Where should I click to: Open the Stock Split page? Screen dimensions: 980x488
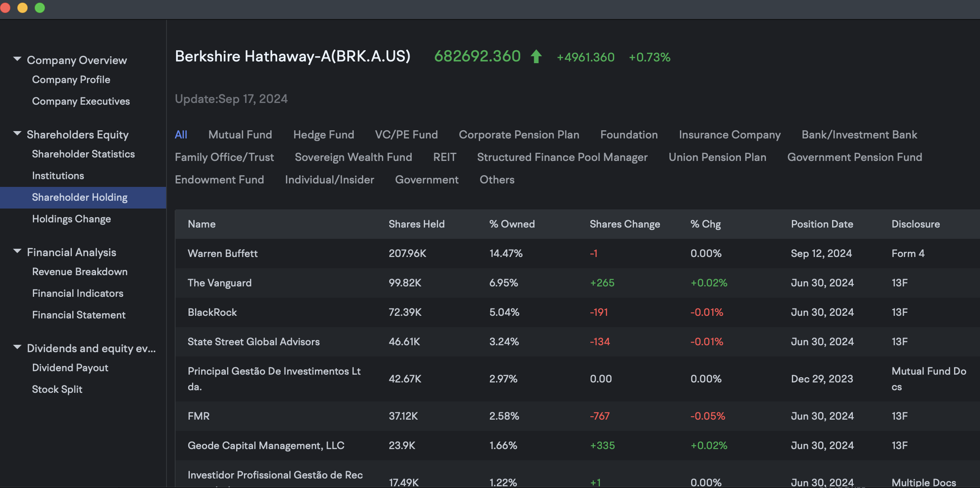(57, 389)
